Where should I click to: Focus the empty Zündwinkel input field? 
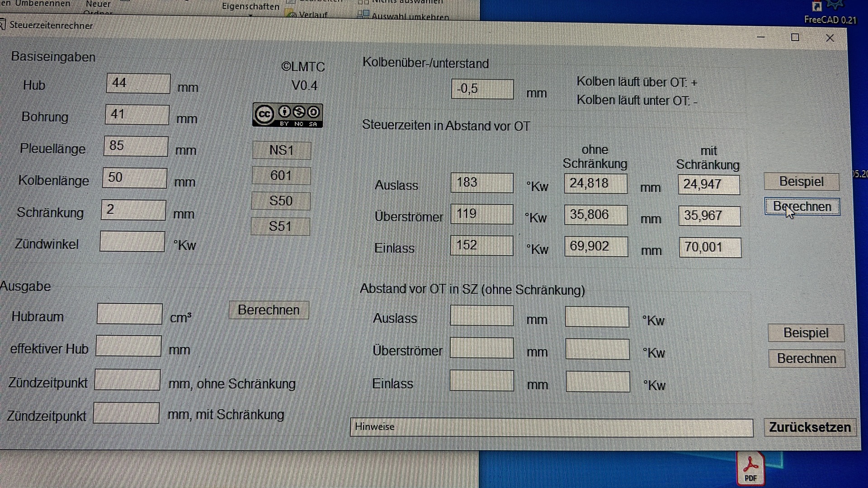pyautogui.click(x=132, y=242)
